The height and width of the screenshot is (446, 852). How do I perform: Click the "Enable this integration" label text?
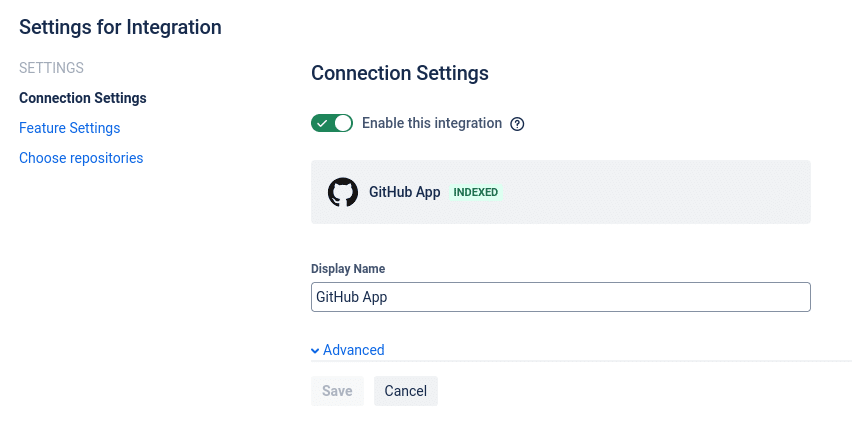pos(431,123)
